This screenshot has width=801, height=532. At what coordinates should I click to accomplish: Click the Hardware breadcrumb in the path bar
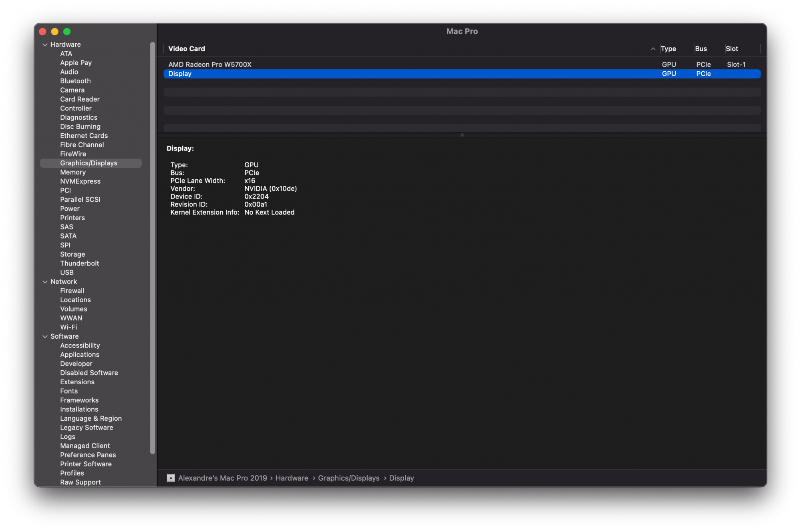(x=292, y=478)
